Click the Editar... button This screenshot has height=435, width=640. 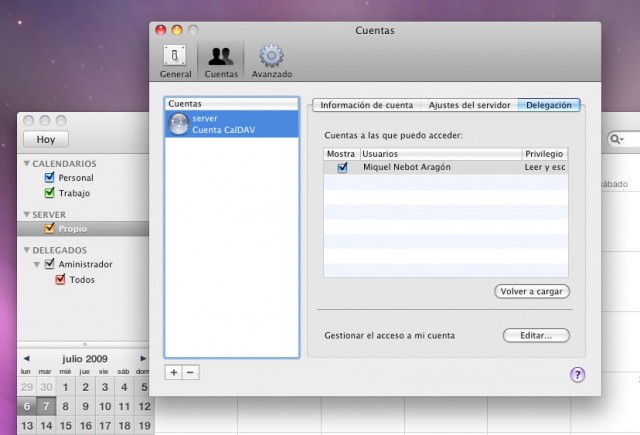536,335
